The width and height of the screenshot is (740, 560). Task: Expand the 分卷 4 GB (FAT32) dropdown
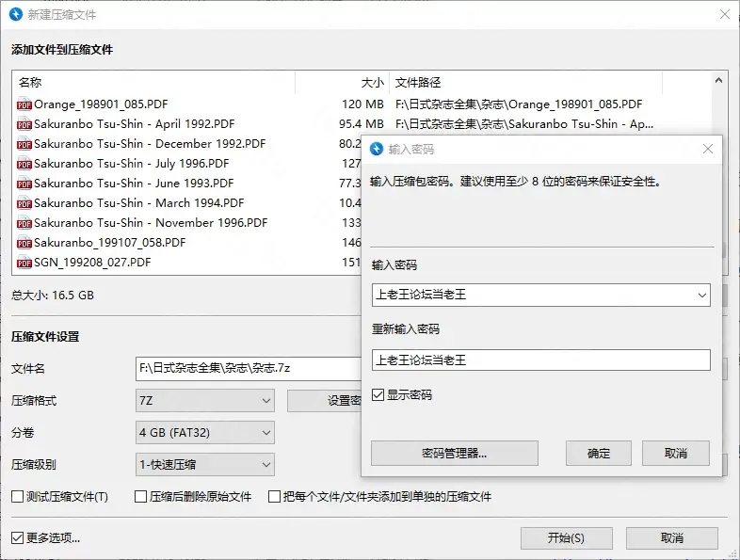205,433
